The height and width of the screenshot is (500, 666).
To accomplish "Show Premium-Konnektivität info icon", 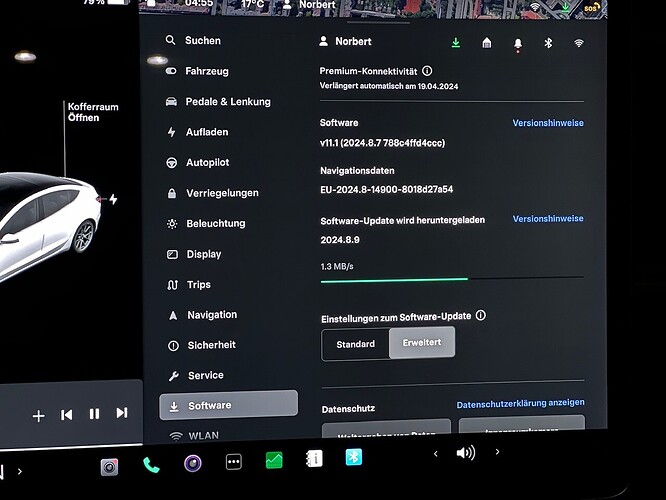I will (427, 71).
